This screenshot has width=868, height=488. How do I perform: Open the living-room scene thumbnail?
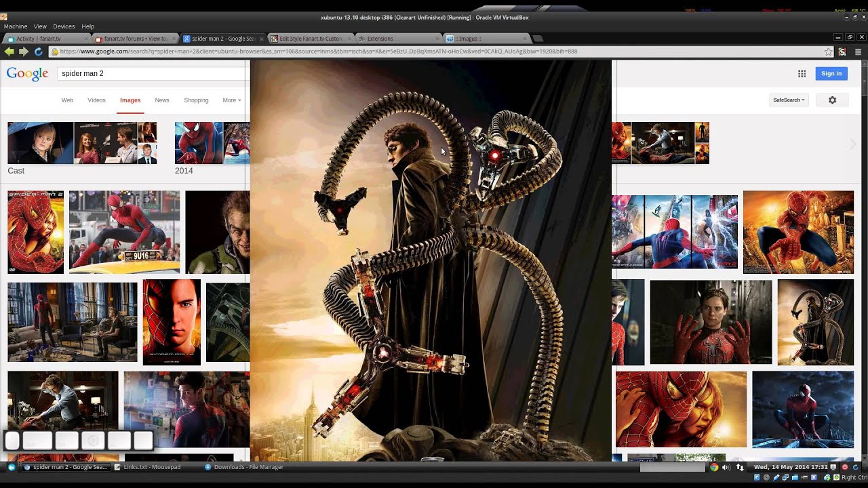point(72,322)
